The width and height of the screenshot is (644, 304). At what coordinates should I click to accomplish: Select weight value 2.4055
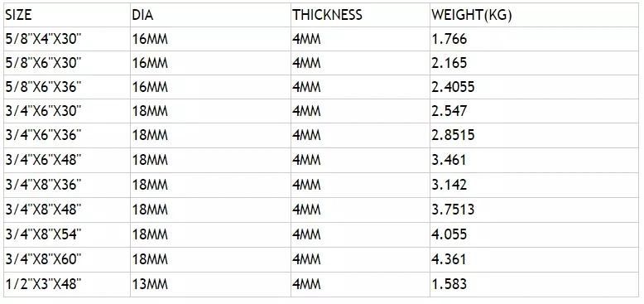tap(534, 87)
